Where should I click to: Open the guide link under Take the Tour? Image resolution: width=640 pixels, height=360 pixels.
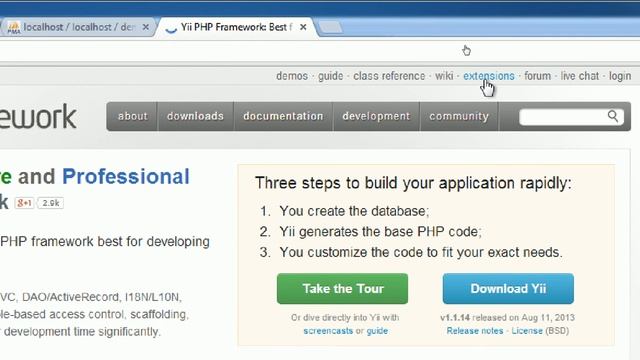pos(377,331)
